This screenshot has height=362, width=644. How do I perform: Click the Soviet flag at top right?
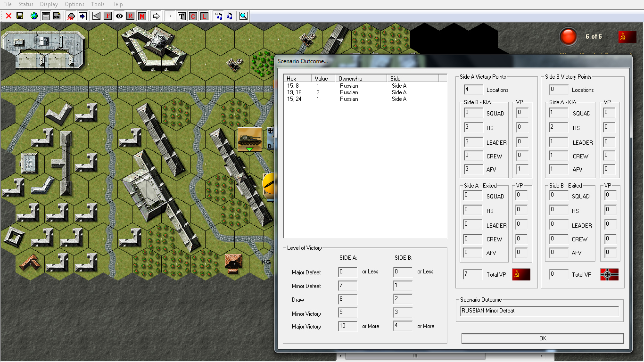[627, 37]
